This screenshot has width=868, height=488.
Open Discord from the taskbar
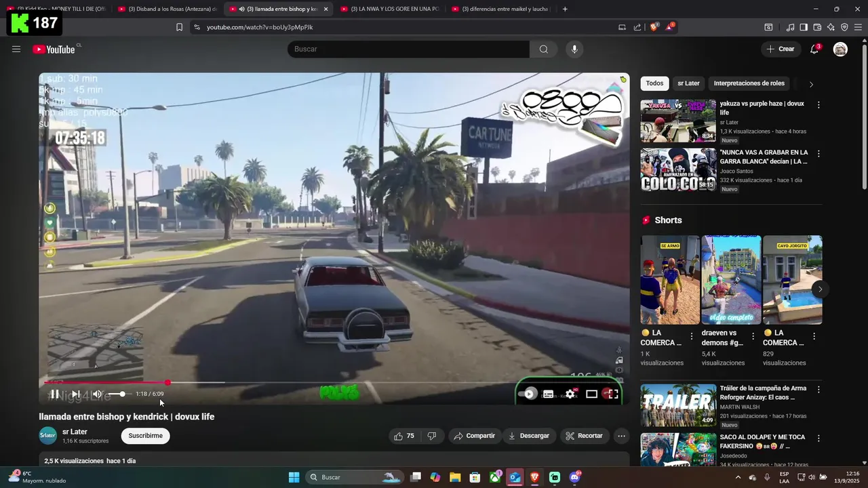click(x=575, y=477)
